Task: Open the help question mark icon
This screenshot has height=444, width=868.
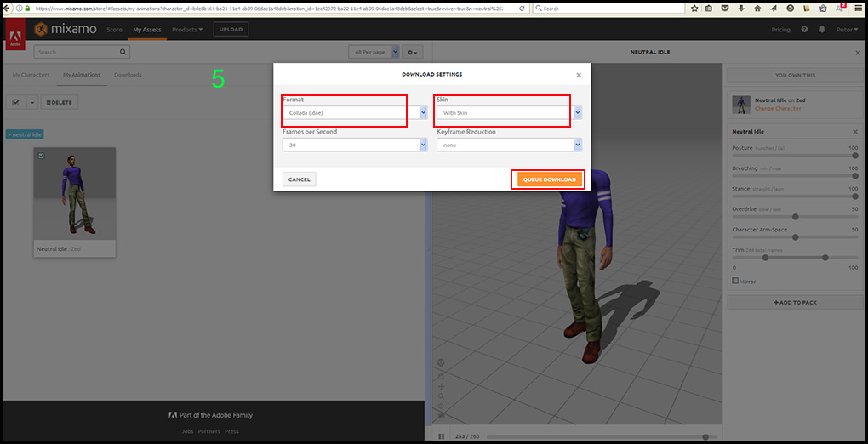Action: click(804, 30)
